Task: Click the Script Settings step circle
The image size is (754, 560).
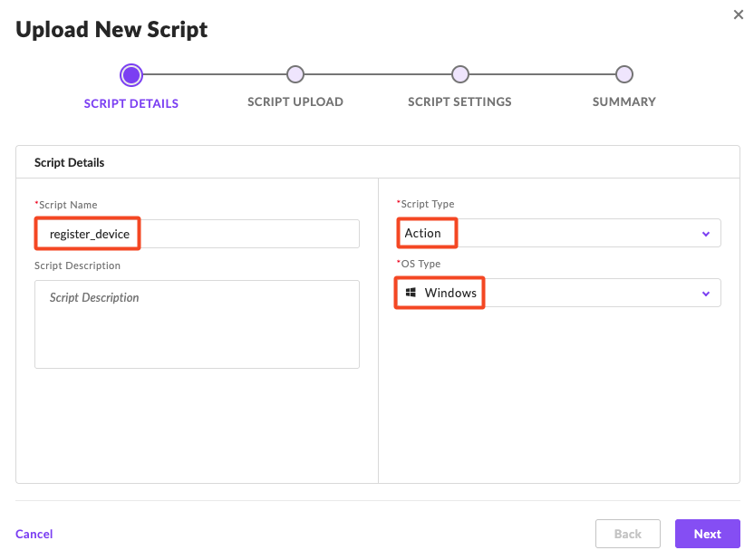Action: (460, 74)
